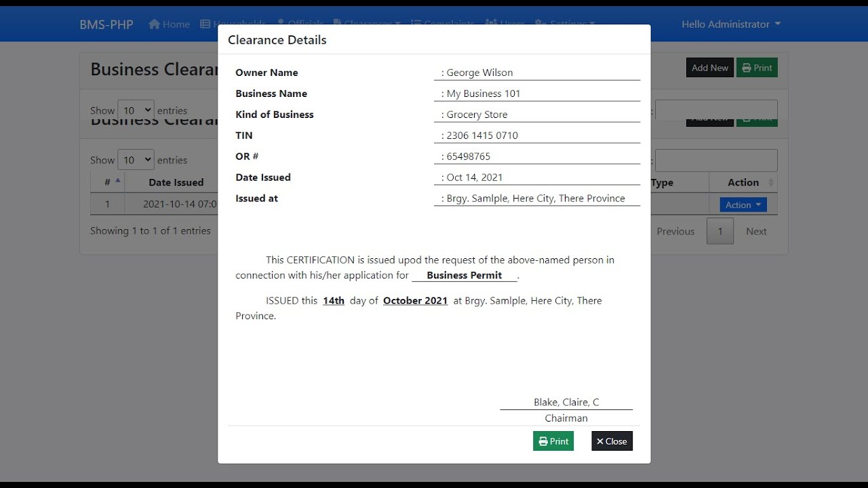Click the sort arrows on the Action column header

point(771,182)
